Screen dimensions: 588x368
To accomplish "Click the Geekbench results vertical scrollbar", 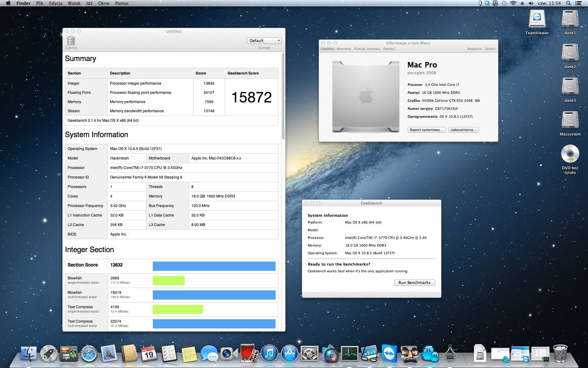I will point(283,96).
